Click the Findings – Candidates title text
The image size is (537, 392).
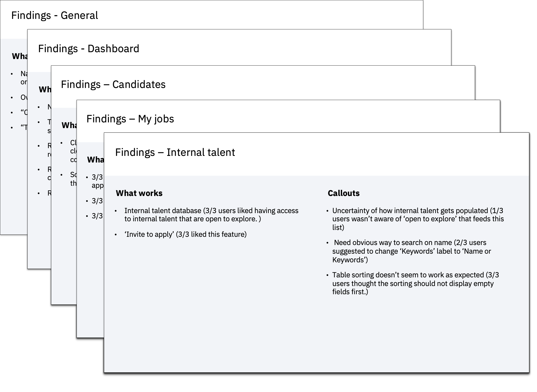[113, 85]
